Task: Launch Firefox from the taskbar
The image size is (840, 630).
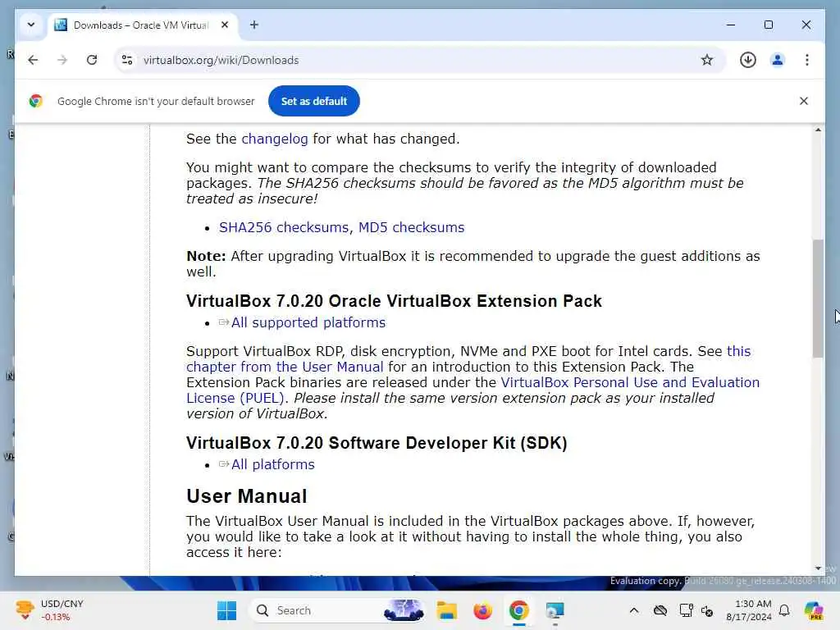Action: [482, 610]
